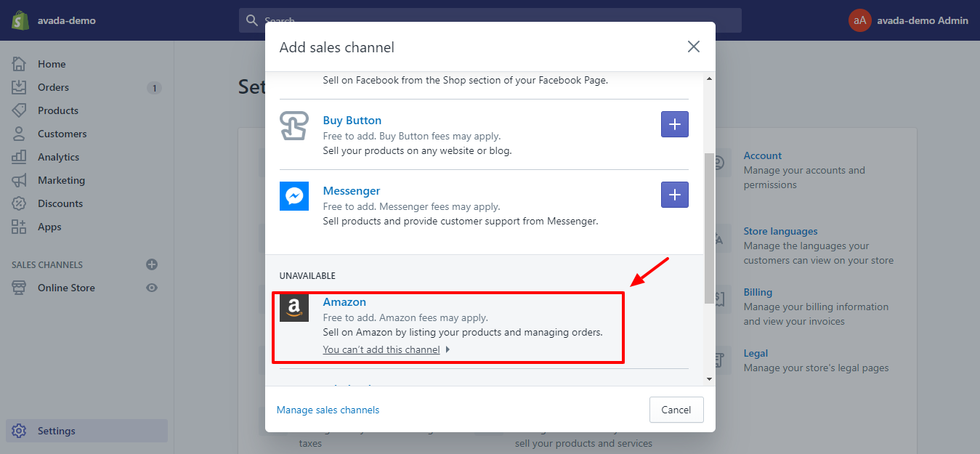Click the dialog scrollbar down arrow

coord(709,379)
